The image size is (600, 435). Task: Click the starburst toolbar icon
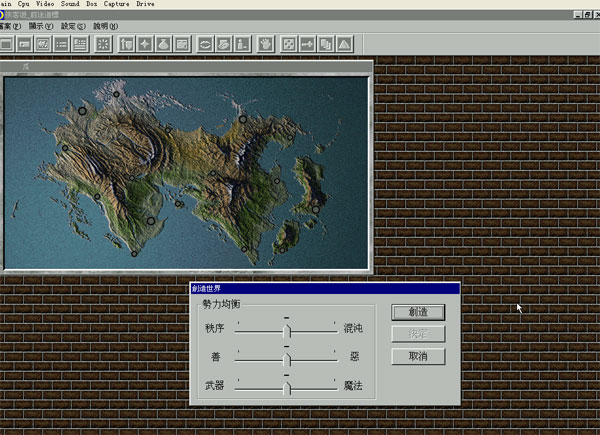pos(104,44)
